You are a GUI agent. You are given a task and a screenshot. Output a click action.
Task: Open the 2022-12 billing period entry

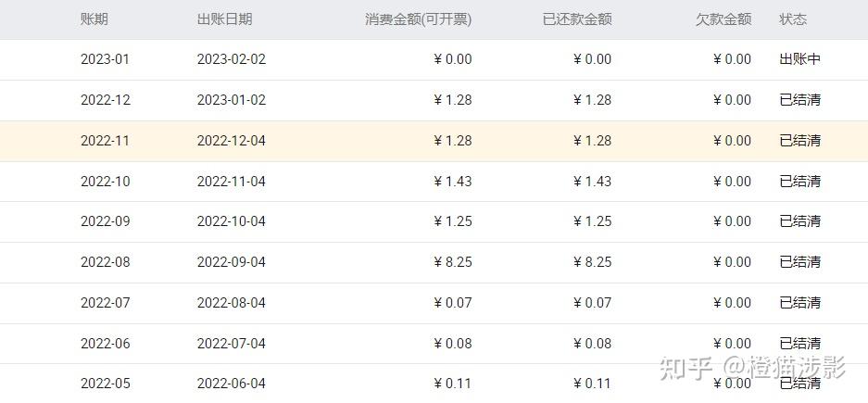[106, 100]
